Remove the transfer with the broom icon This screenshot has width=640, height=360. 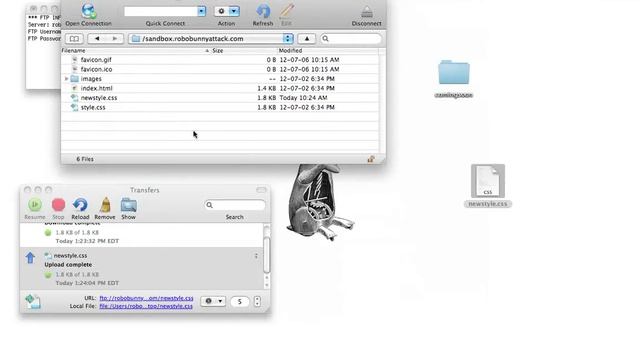[105, 205]
